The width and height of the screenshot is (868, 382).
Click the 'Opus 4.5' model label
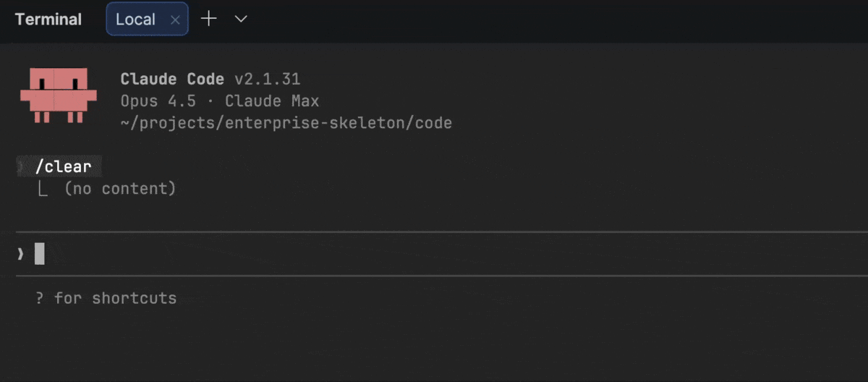tap(158, 101)
